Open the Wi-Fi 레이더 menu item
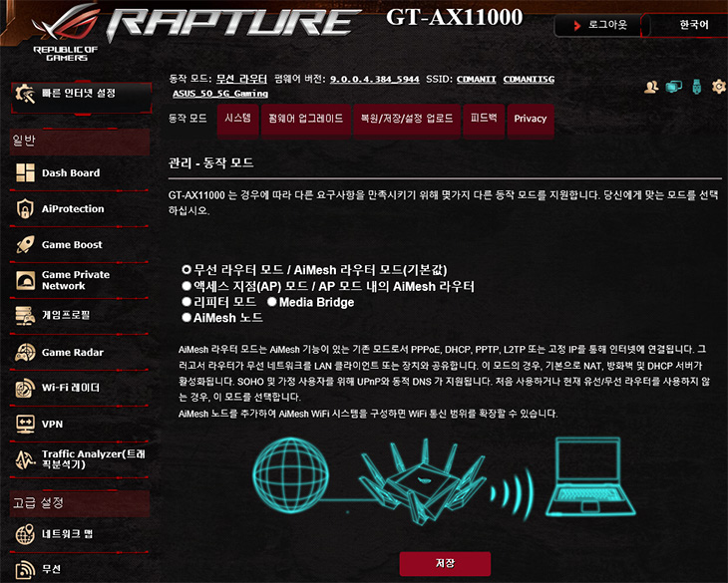 coord(80,388)
